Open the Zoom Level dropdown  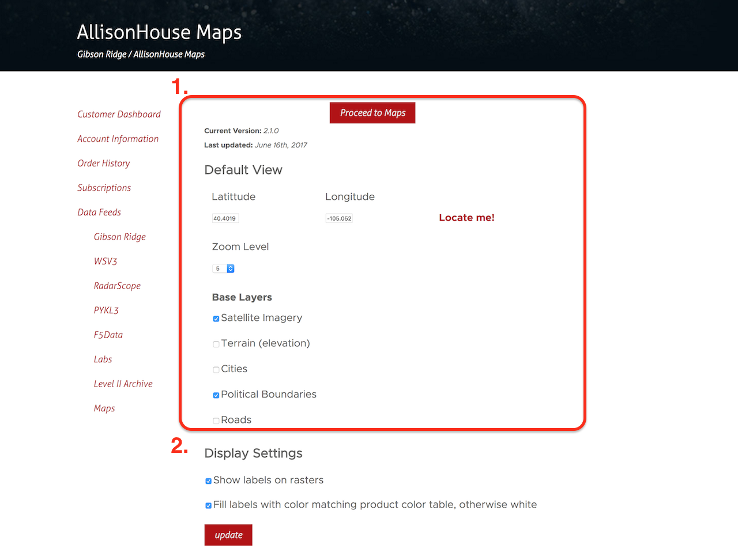[x=223, y=268]
